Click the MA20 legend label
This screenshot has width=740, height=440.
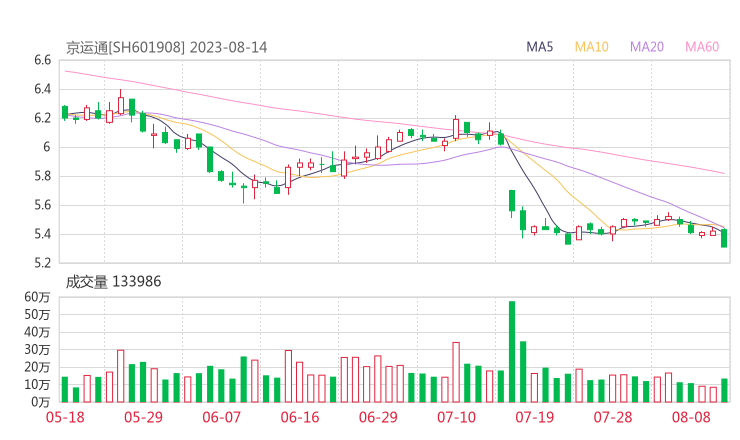[647, 47]
